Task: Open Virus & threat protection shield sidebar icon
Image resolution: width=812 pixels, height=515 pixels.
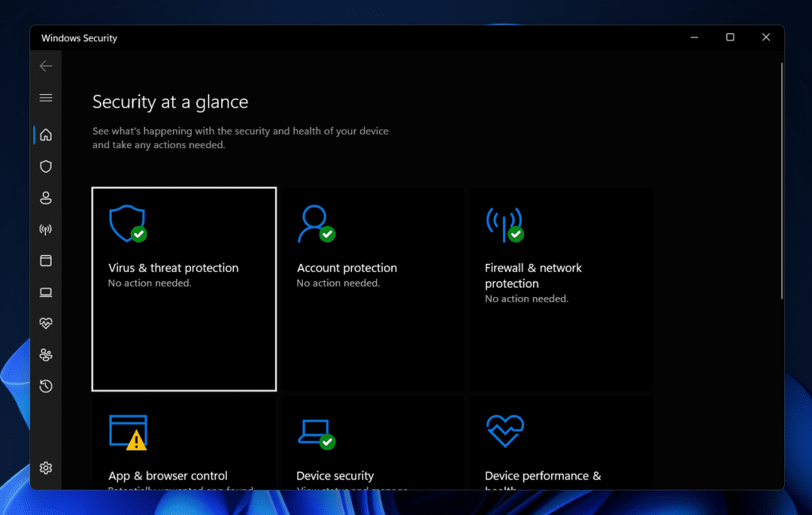Action: pos(46,166)
